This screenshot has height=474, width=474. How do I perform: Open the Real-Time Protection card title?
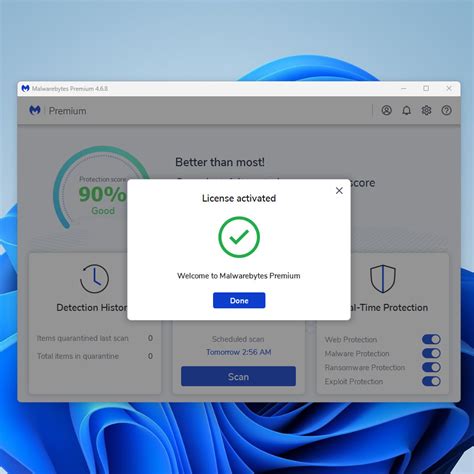(389, 307)
